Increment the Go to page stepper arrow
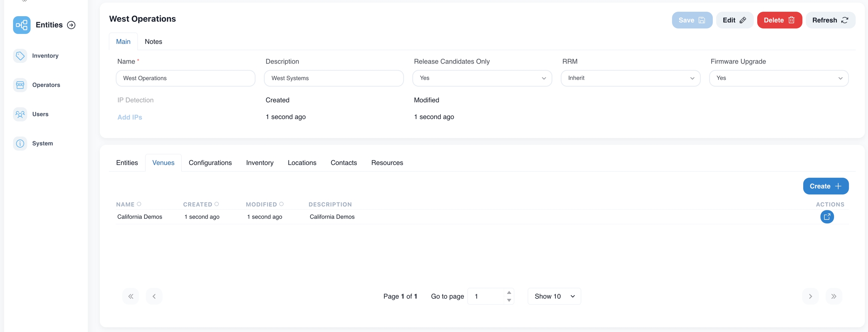 (509, 293)
